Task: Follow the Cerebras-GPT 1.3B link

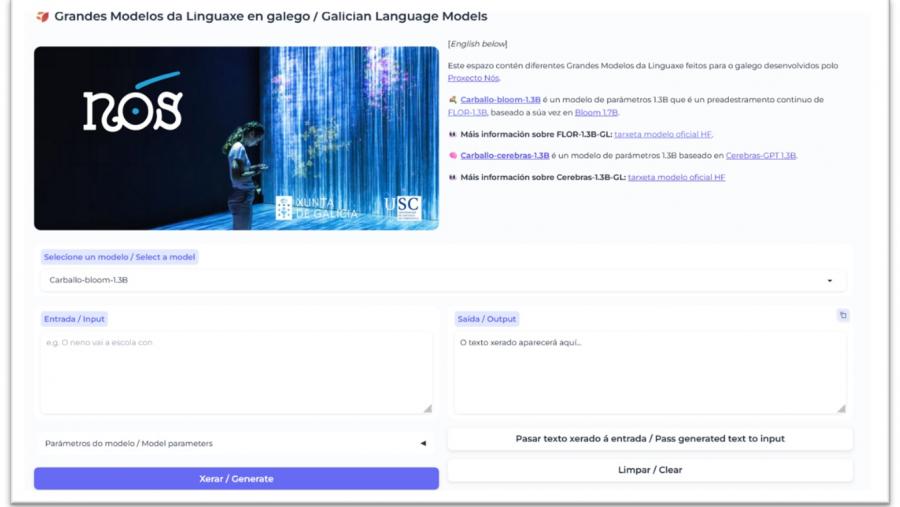Action: tap(761, 156)
